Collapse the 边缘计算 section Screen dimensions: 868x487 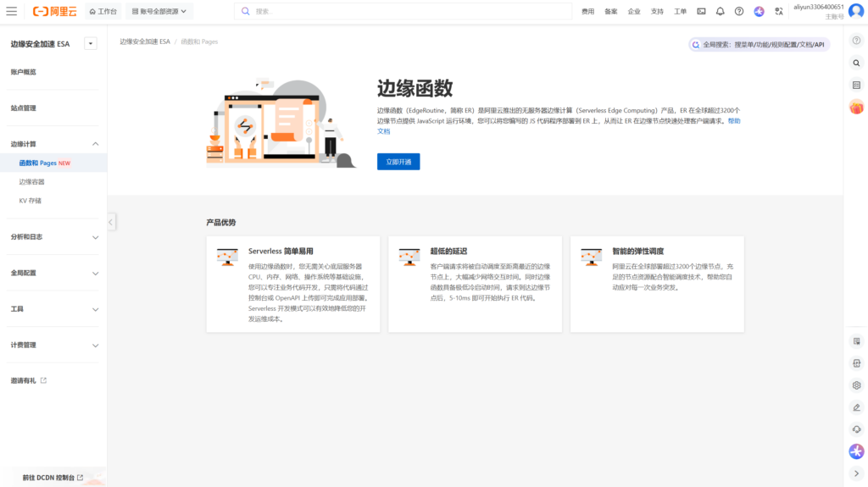[x=95, y=144]
